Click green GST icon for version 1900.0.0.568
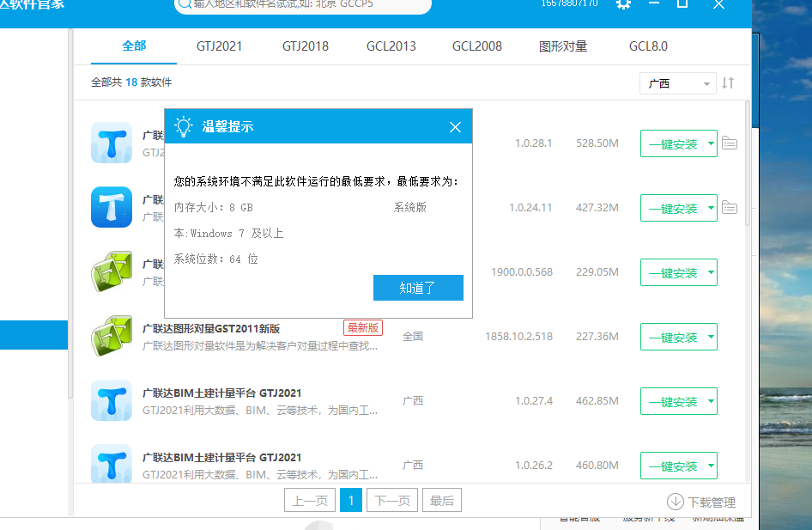The width and height of the screenshot is (812, 530). pyautogui.click(x=112, y=271)
